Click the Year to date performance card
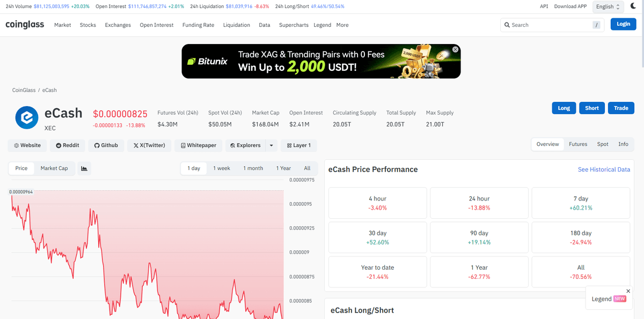The width and height of the screenshot is (644, 319). [x=378, y=272]
